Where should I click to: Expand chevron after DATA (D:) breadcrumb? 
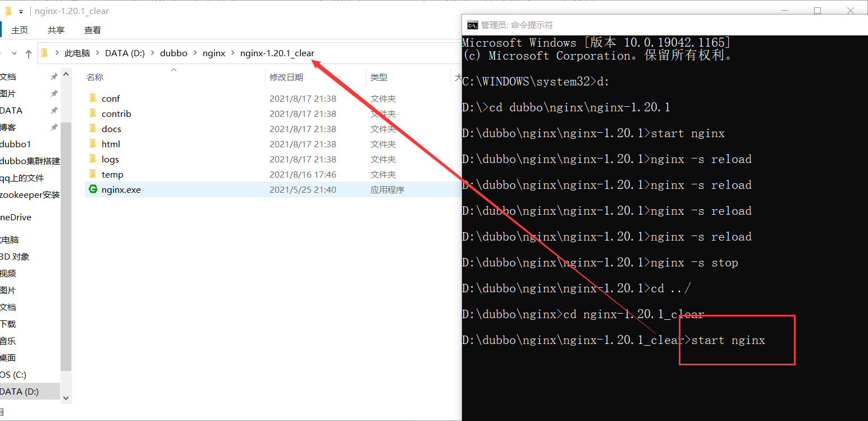pyautogui.click(x=153, y=53)
